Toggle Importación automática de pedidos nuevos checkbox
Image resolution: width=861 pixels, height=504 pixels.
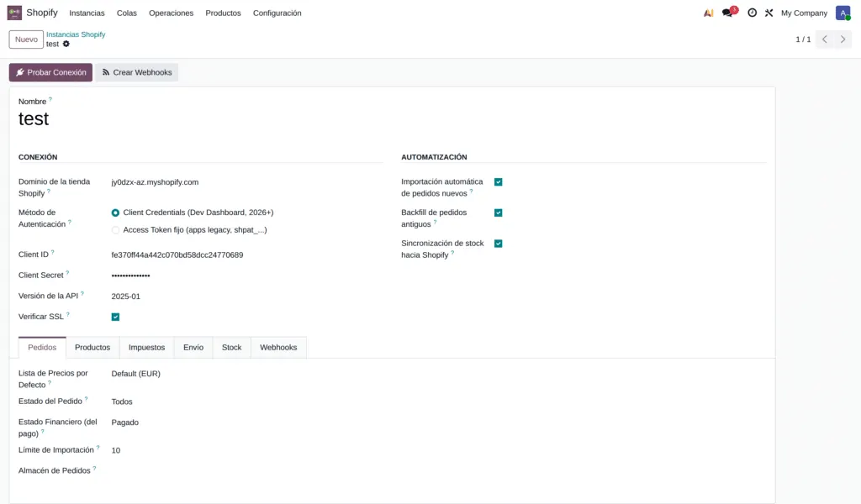[x=498, y=182]
